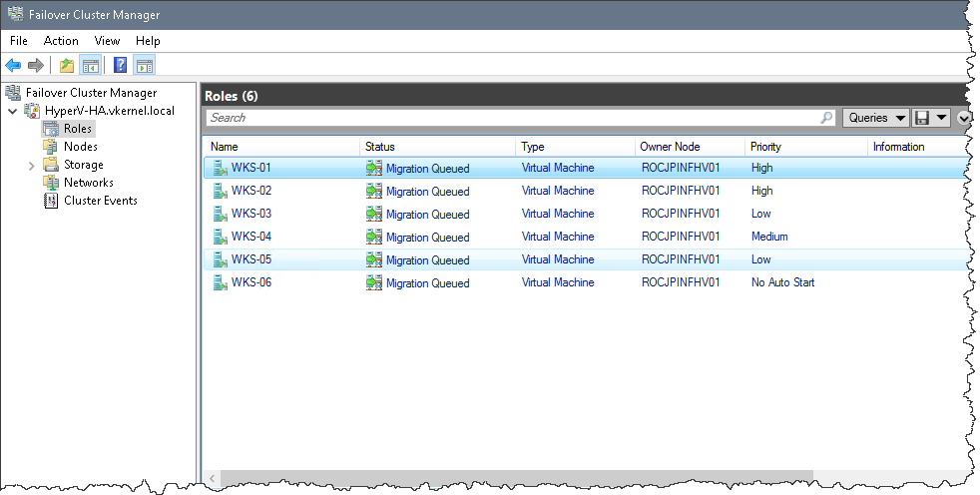Select the HyperV-HA.vkernel.local node
The height and width of the screenshot is (495, 980).
[x=110, y=111]
